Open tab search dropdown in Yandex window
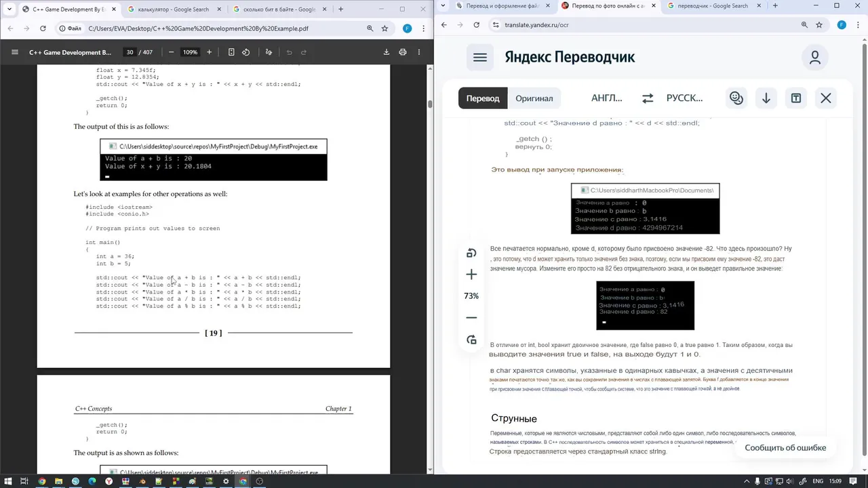 (x=443, y=5)
